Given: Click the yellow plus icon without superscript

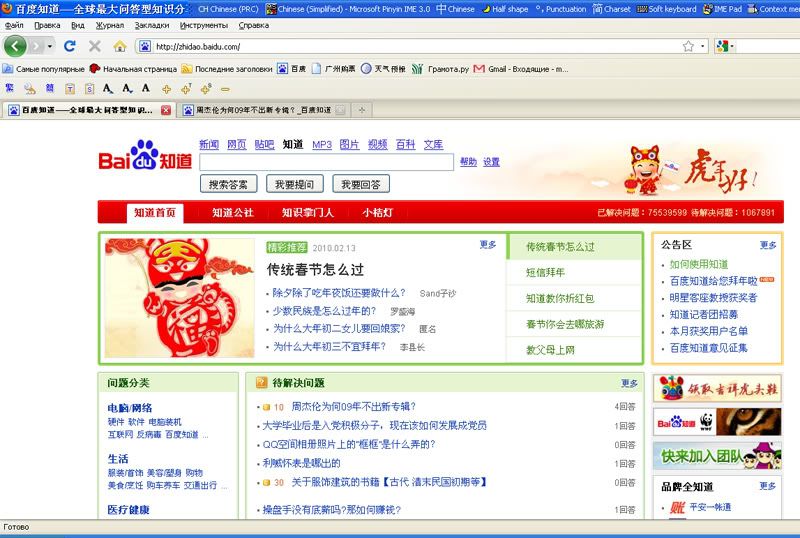Looking at the screenshot, I should [166, 89].
